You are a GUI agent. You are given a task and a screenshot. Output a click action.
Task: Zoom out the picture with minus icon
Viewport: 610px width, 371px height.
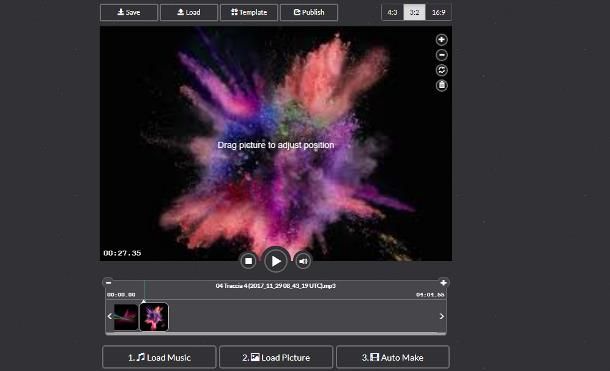(442, 55)
